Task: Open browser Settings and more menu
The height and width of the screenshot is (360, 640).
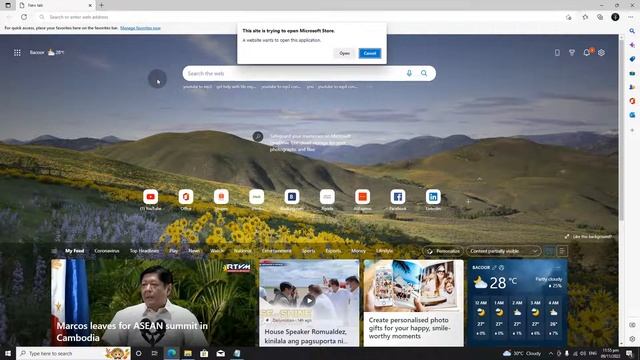Action: [x=631, y=17]
